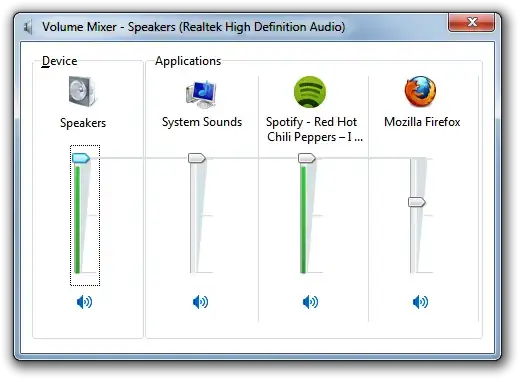Mute System Sounds
Image resolution: width=519 pixels, height=380 pixels.
[200, 302]
